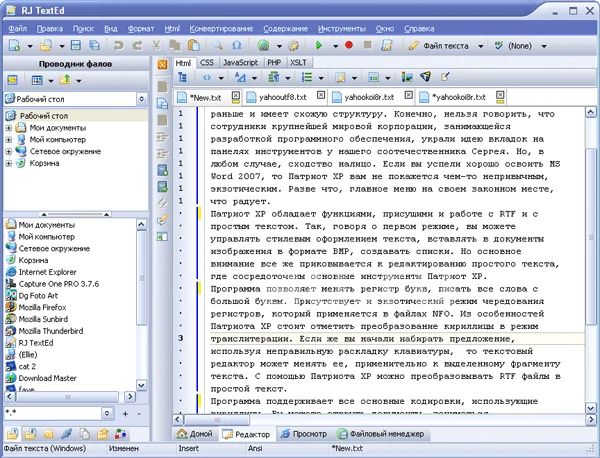This screenshot has width=600, height=458.
Task: Click the Copy icon in main toolbar
Action: coord(175,46)
